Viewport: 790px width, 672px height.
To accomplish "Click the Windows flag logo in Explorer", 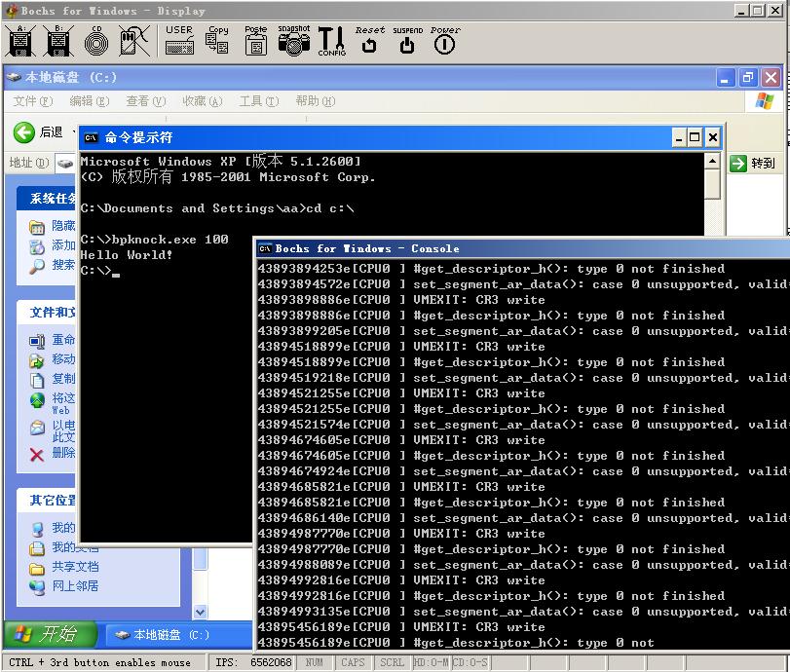I will (765, 101).
